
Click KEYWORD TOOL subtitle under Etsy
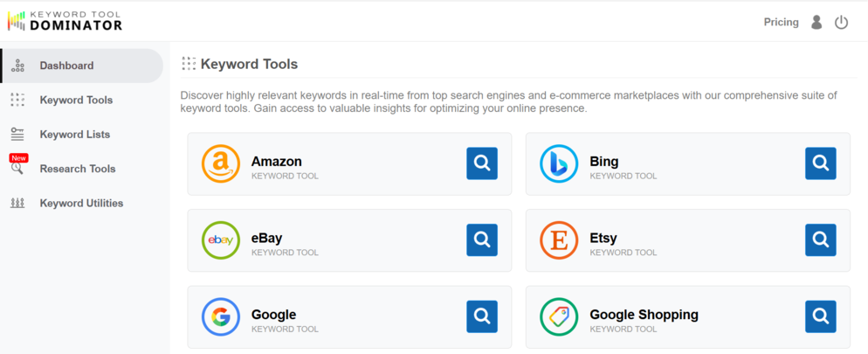tap(623, 253)
